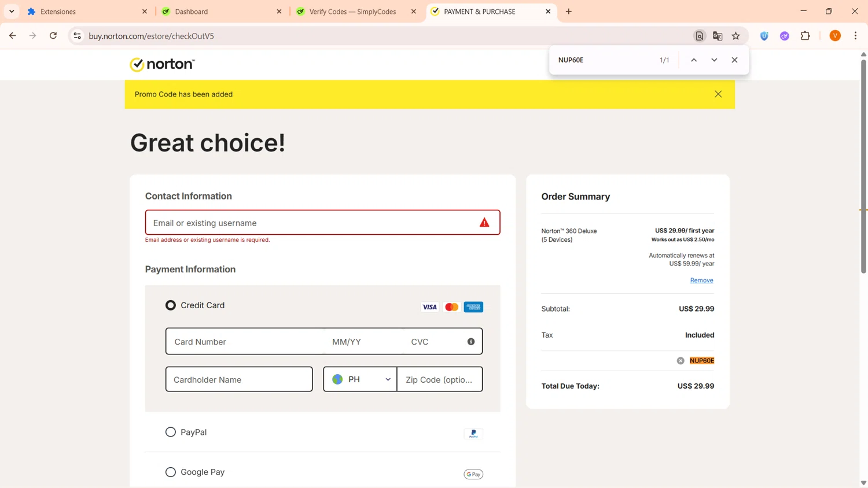This screenshot has height=488, width=868.
Task: Open the Extensions puzzle menu
Action: pos(806,36)
